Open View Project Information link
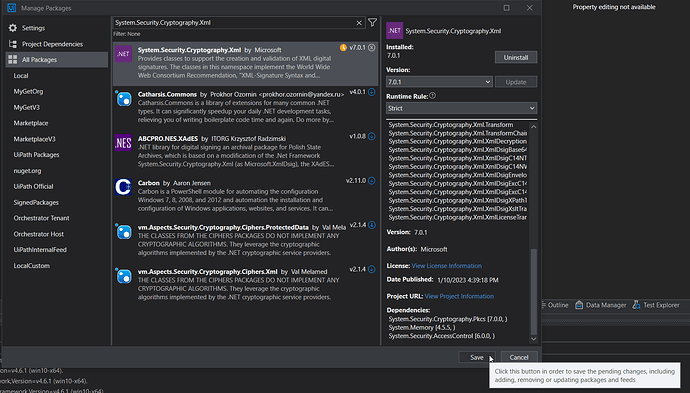The image size is (690, 393). 459,296
